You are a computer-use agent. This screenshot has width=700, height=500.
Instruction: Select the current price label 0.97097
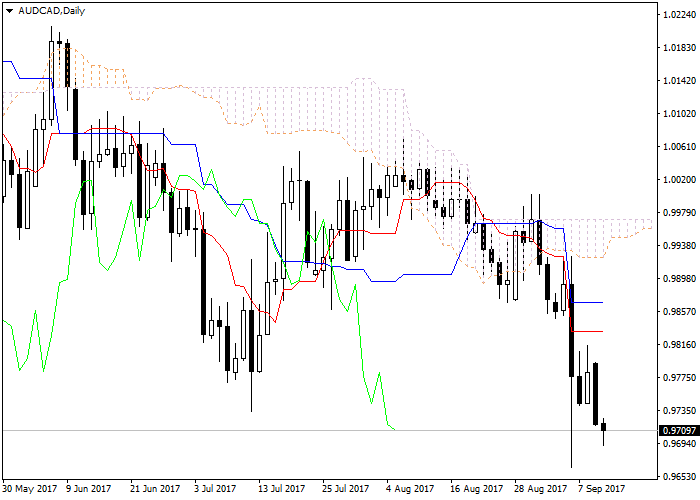pyautogui.click(x=679, y=431)
